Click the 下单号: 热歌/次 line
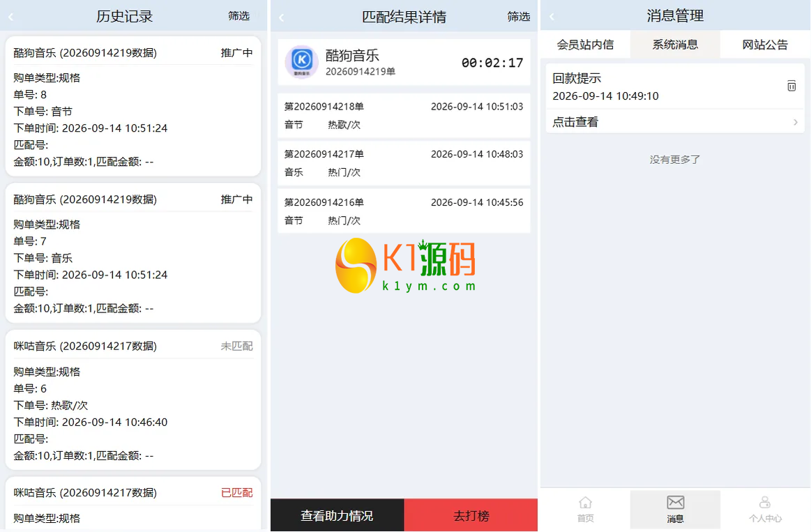Image resolution: width=811 pixels, height=532 pixels. click(x=51, y=405)
